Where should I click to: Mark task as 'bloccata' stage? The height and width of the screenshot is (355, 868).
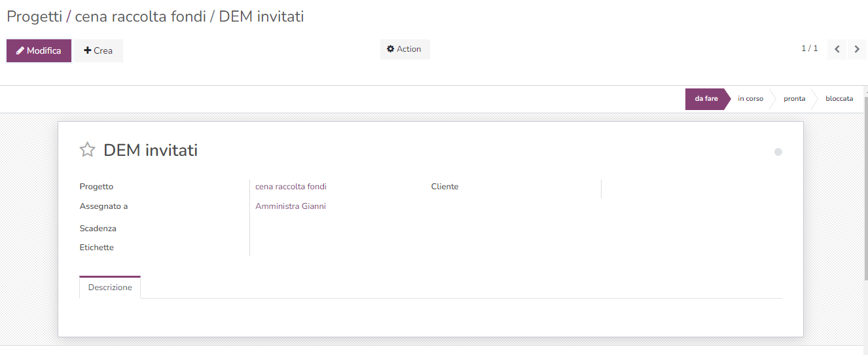tap(839, 99)
